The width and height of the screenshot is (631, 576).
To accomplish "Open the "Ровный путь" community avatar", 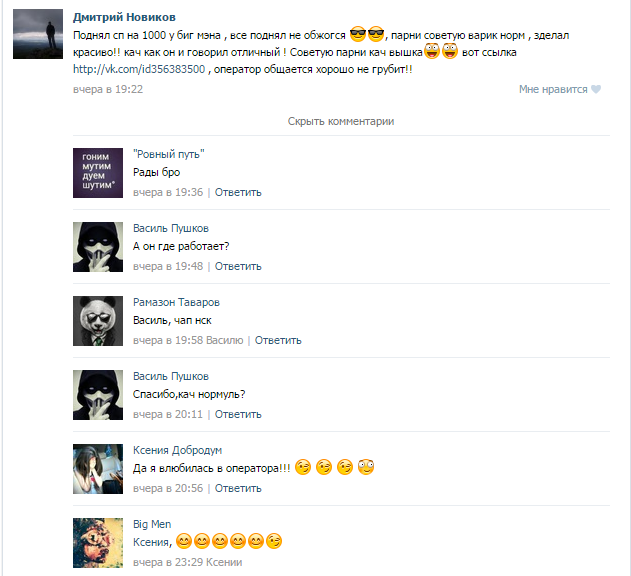I will [x=98, y=173].
